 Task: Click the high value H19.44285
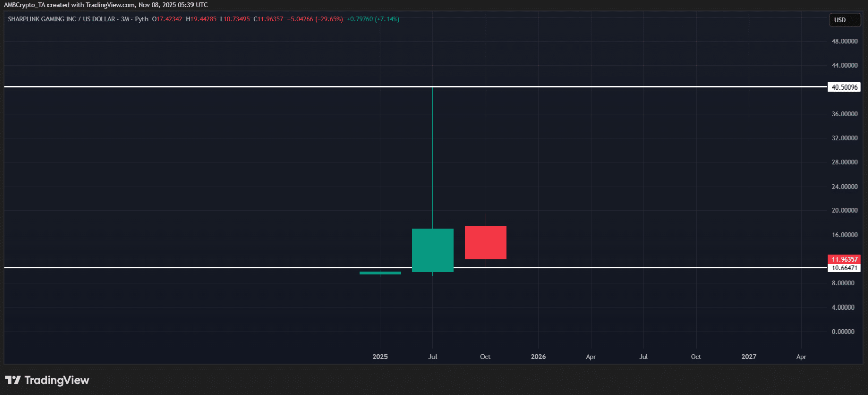[201, 19]
